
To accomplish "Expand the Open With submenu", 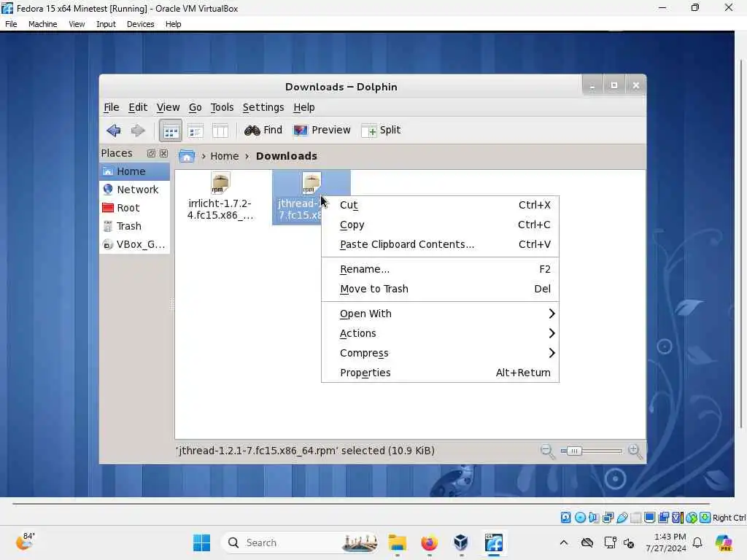I will click(440, 314).
